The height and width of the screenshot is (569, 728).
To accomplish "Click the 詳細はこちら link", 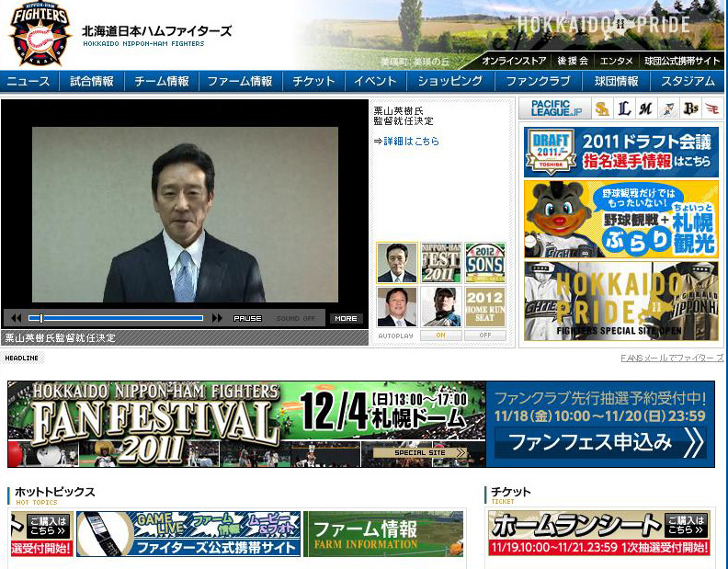I will [412, 141].
